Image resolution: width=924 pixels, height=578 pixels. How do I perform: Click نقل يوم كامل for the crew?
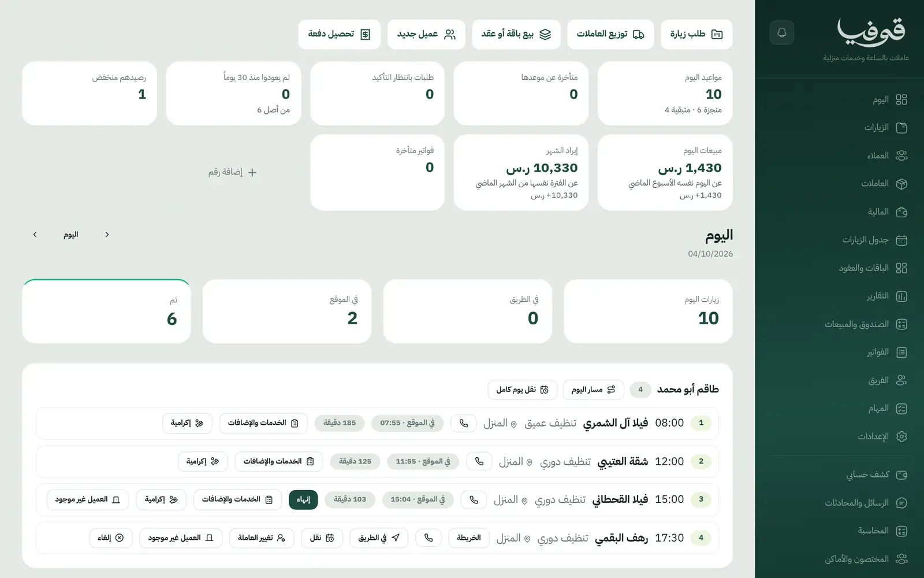pyautogui.click(x=522, y=390)
